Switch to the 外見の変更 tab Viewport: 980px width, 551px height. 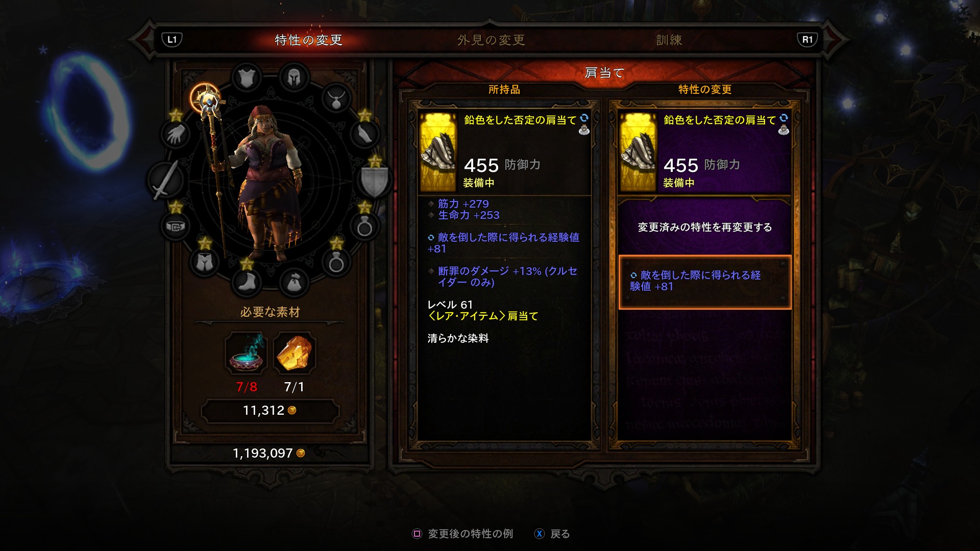(491, 40)
